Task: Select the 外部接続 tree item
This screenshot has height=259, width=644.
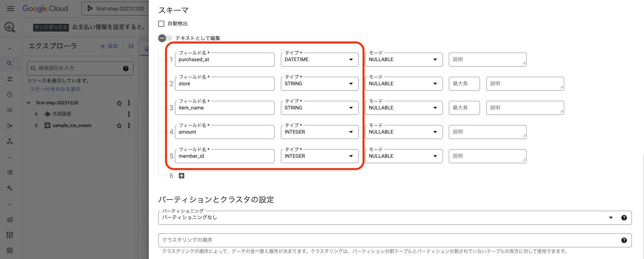Action: pyautogui.click(x=62, y=114)
